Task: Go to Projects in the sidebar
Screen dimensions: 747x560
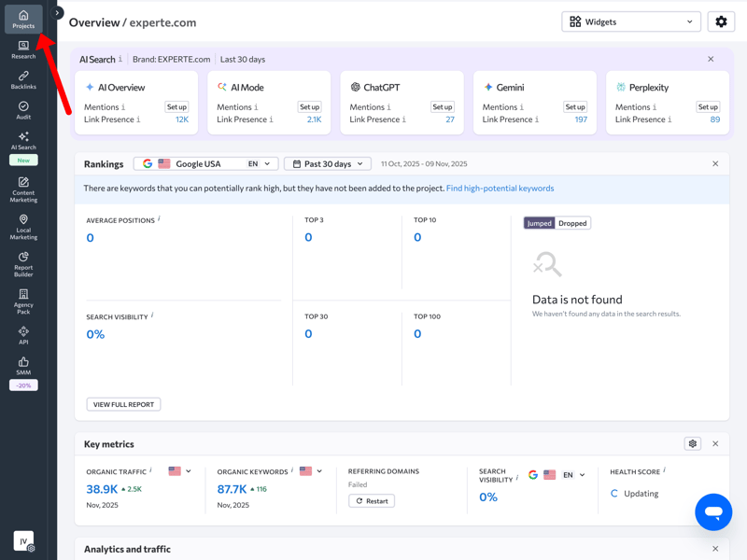Action: 23,19
